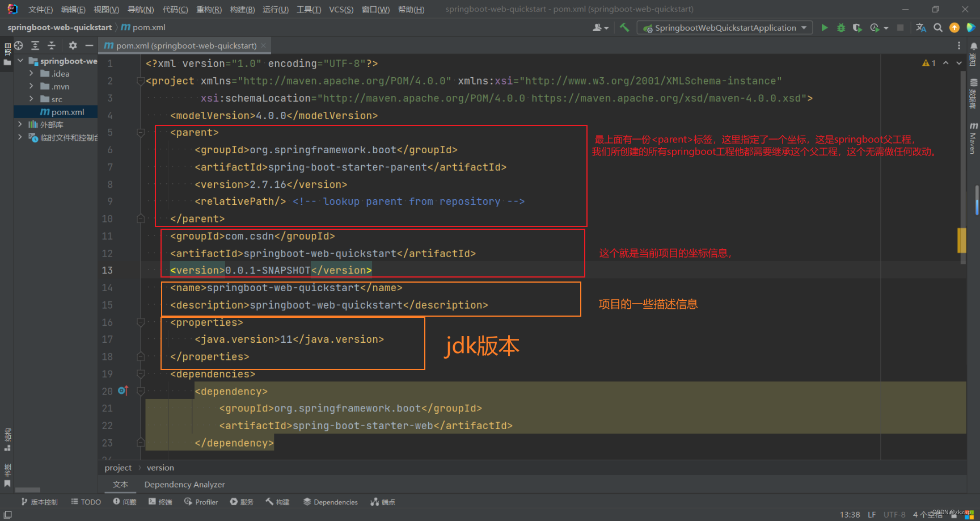Screen dimensions: 980x521
Task: Open the Profiler tool window
Action: [x=201, y=502]
